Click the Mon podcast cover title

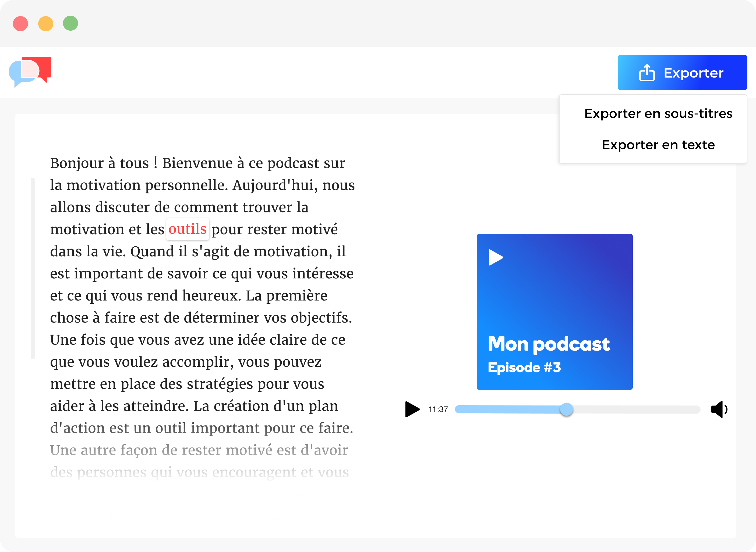point(549,344)
